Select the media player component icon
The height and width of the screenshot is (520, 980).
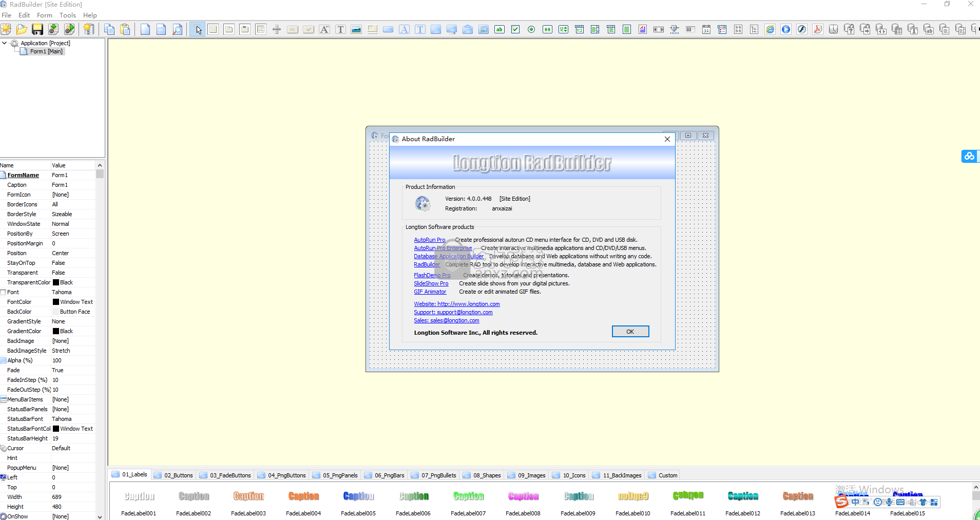[x=786, y=29]
